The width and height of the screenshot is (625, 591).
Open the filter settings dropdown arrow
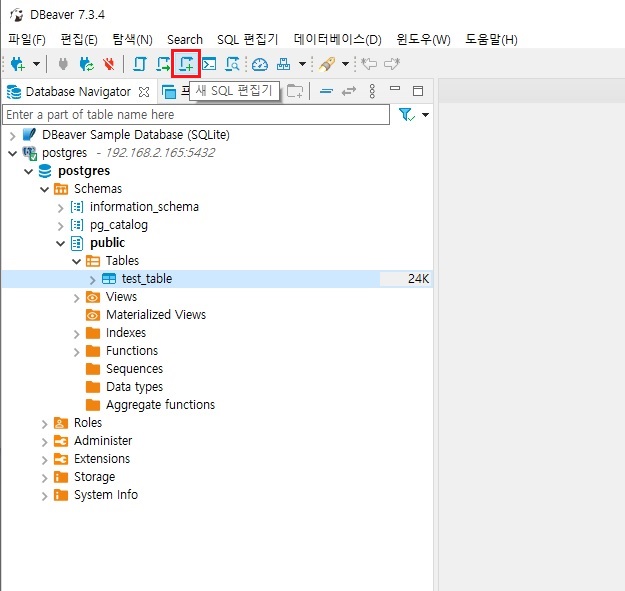[425, 115]
